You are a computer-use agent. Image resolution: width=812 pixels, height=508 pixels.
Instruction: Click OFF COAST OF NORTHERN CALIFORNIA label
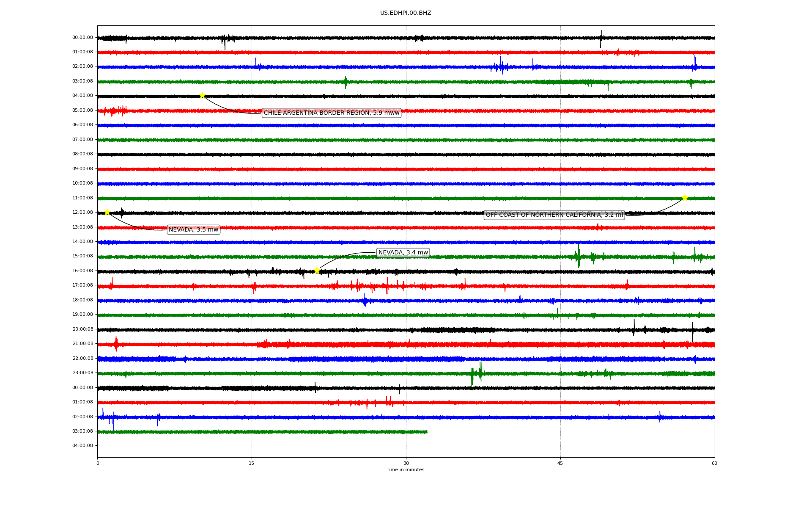[x=554, y=215]
